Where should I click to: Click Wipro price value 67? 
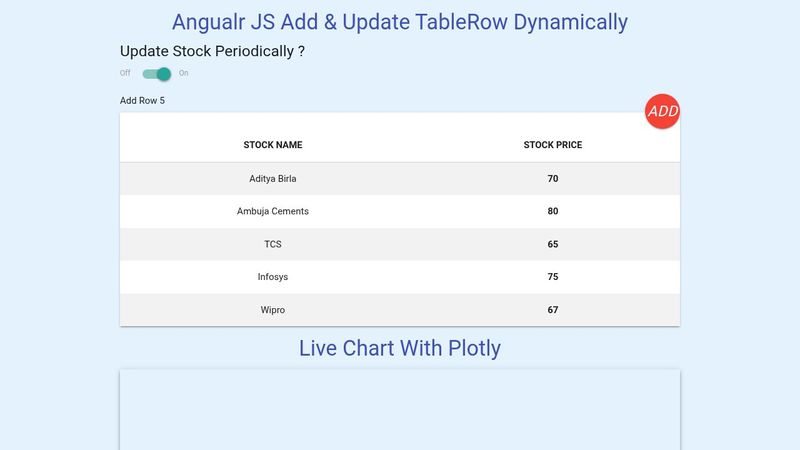[x=553, y=310]
